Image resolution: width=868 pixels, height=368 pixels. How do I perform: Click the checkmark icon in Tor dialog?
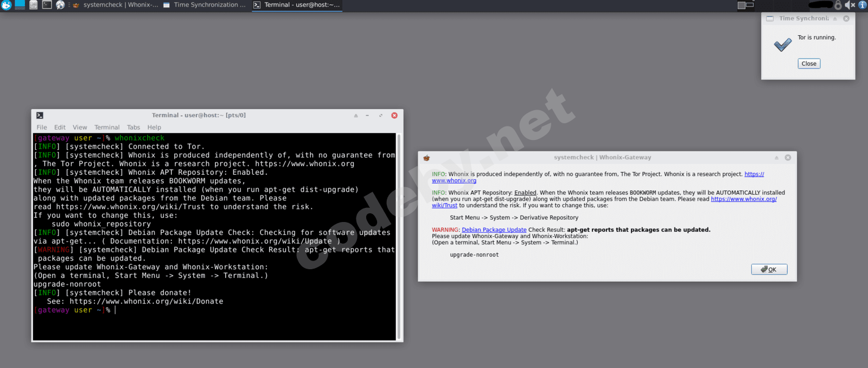[782, 45]
